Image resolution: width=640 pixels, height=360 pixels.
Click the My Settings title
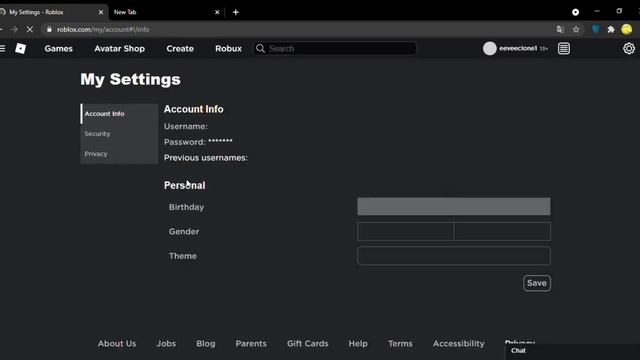pyautogui.click(x=130, y=79)
